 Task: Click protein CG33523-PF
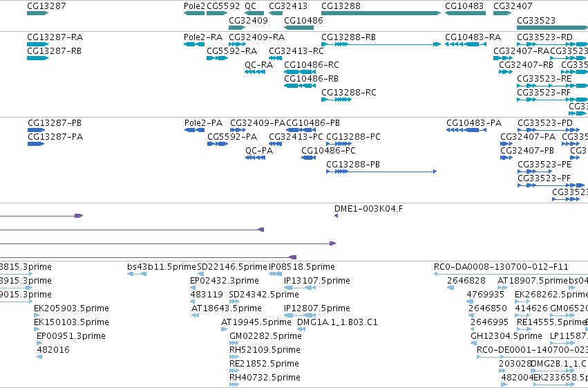544,178
